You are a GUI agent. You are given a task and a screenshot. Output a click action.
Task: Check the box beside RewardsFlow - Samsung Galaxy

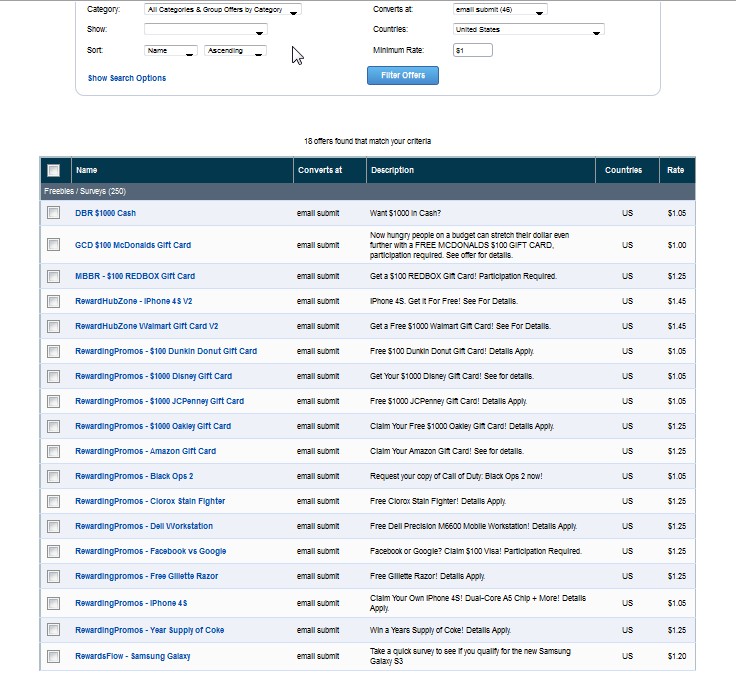[x=54, y=656]
